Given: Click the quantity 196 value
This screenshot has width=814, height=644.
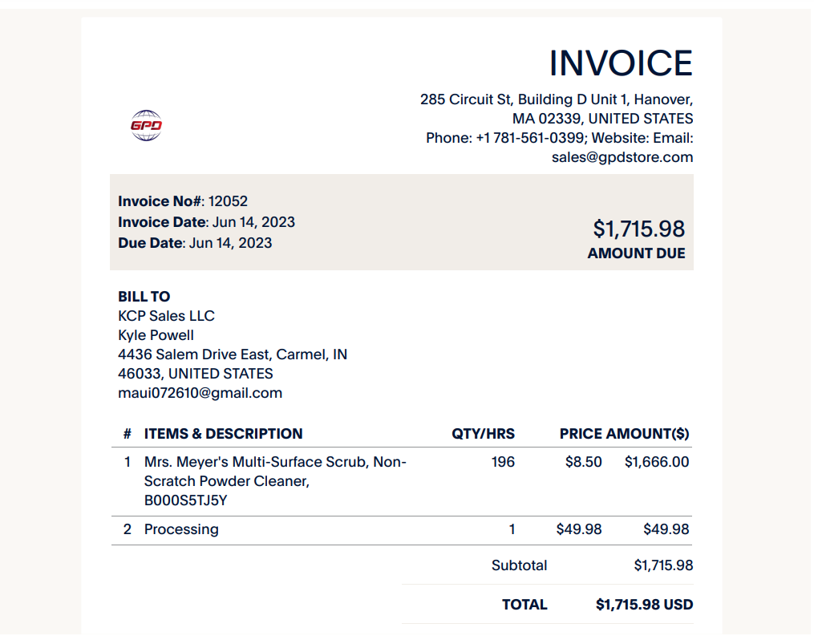Looking at the screenshot, I should pyautogui.click(x=503, y=462).
